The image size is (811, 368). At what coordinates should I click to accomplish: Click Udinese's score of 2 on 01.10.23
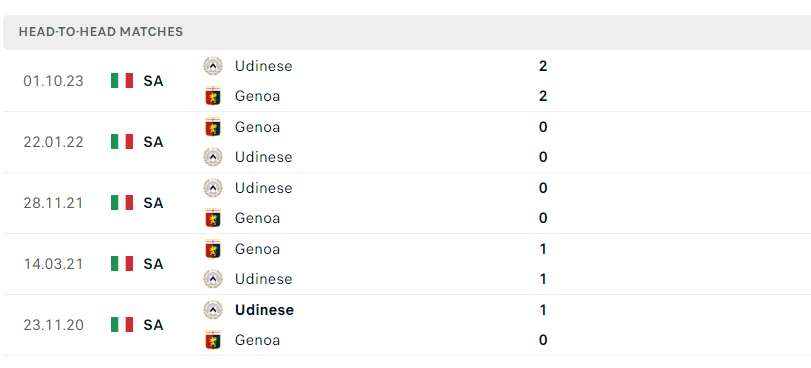[x=543, y=66]
